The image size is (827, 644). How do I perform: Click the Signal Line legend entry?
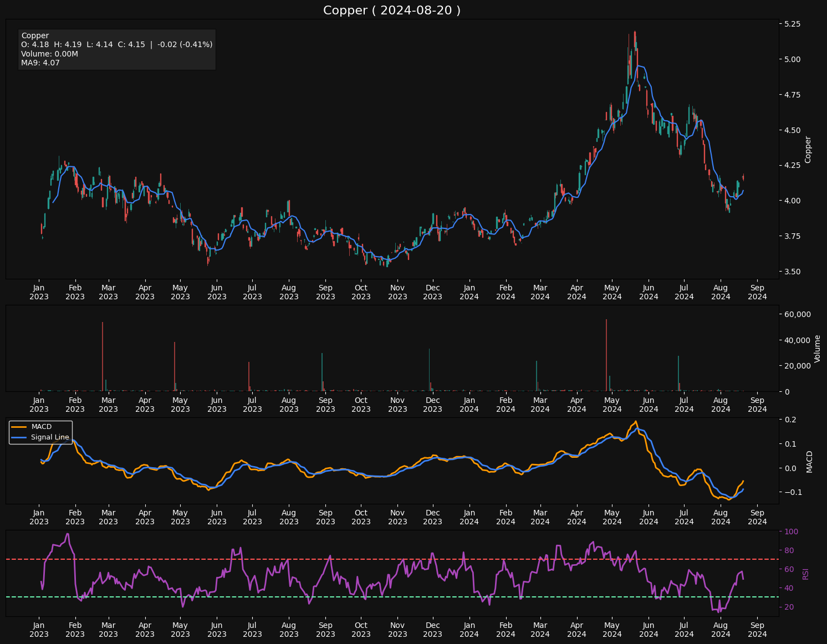point(50,437)
